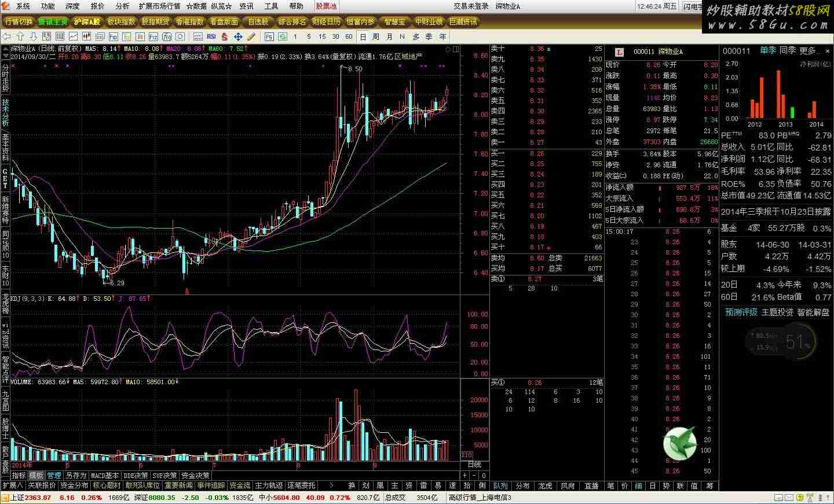This screenshot has height=504, width=834.
Task: Open the 股票池 button
Action: click(325, 6)
